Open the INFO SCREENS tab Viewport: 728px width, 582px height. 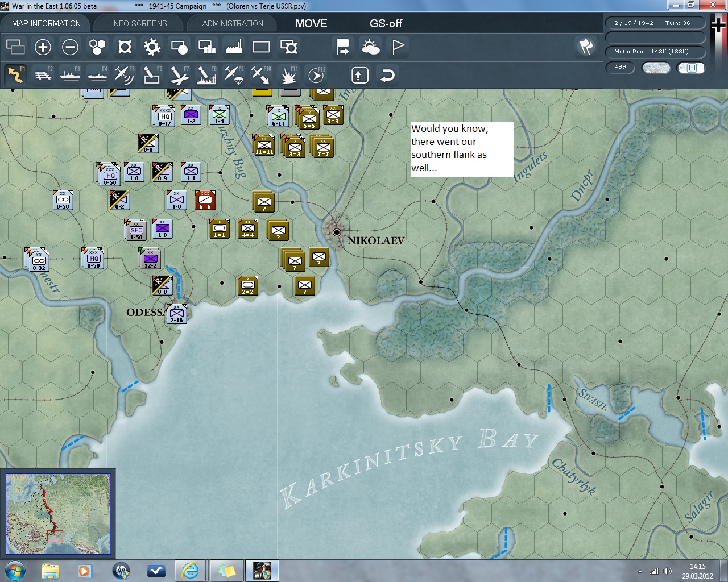(x=139, y=23)
